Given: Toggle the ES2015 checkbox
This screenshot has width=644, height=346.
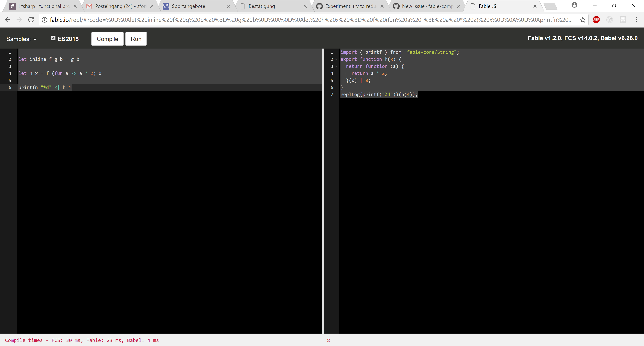Looking at the screenshot, I should [53, 38].
